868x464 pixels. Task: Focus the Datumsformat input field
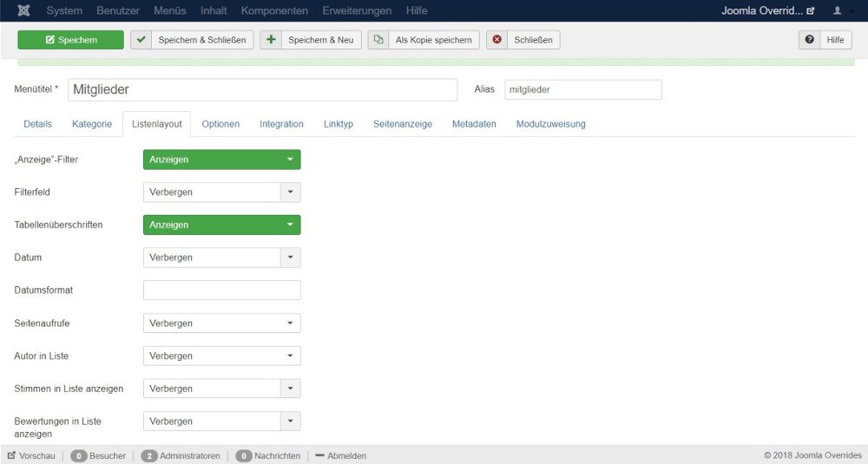222,291
